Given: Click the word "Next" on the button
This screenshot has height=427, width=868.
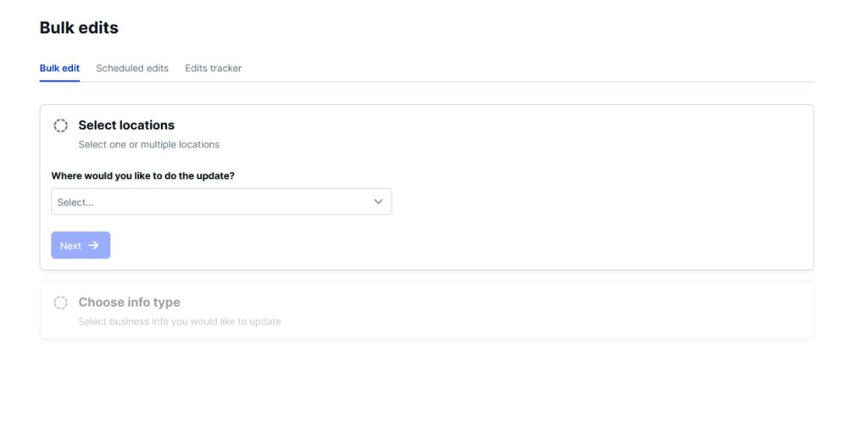Looking at the screenshot, I should point(70,246).
